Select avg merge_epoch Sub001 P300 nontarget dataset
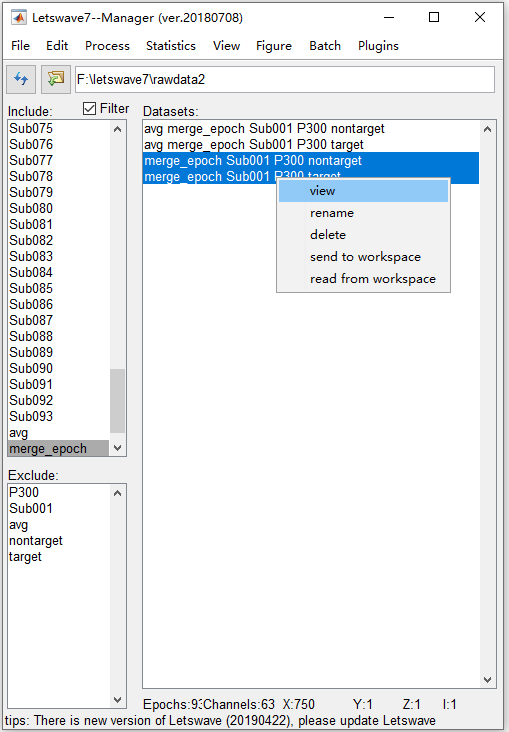 coord(311,128)
